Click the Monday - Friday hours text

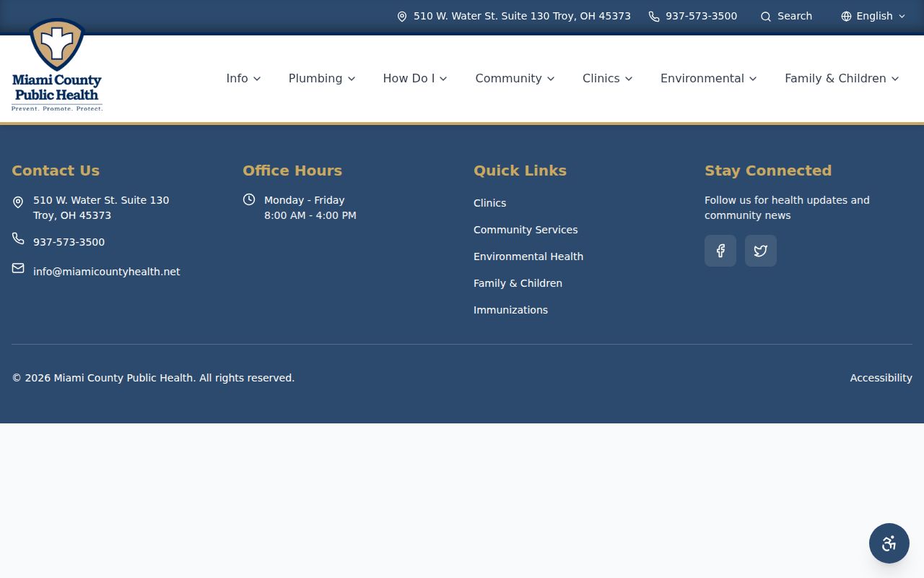(304, 200)
